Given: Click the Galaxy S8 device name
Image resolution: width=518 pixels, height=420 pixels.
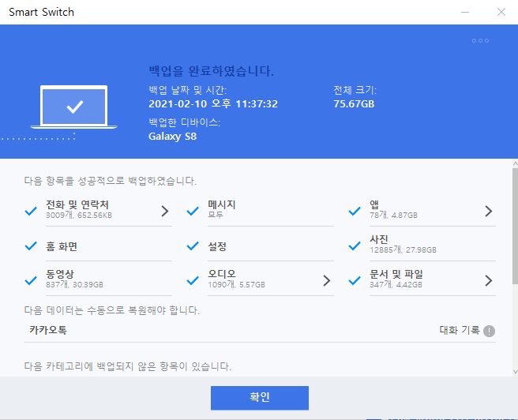Looking at the screenshot, I should click(x=172, y=137).
